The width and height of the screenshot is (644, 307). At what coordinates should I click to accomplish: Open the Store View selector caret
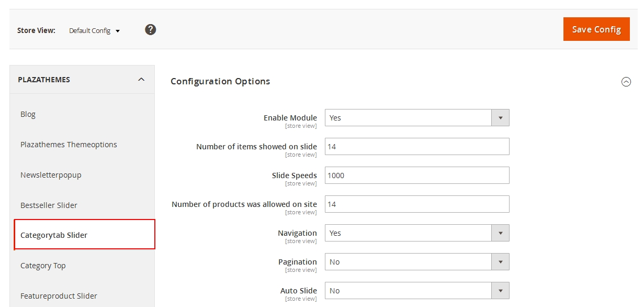point(118,30)
